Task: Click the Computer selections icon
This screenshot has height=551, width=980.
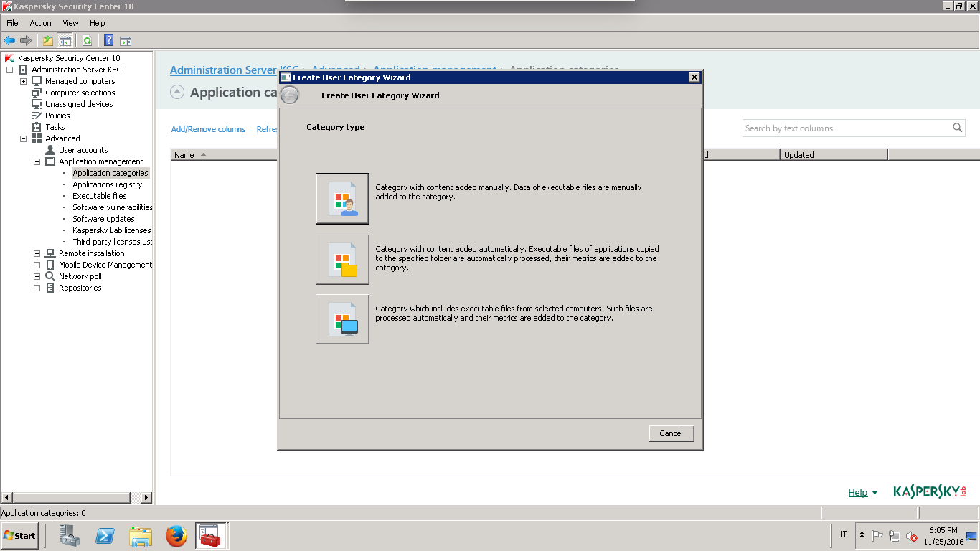Action: coord(37,93)
